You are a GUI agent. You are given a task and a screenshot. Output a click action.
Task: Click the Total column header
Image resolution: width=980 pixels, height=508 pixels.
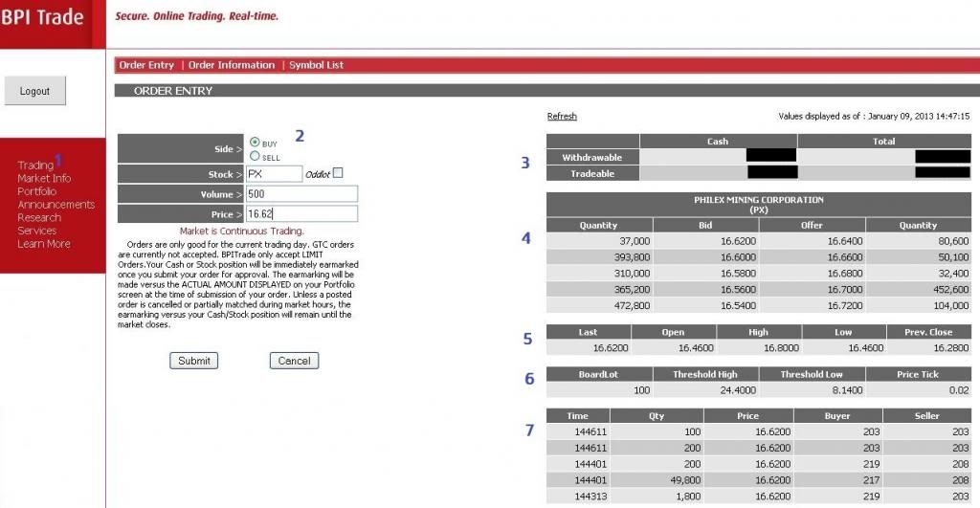(x=883, y=142)
